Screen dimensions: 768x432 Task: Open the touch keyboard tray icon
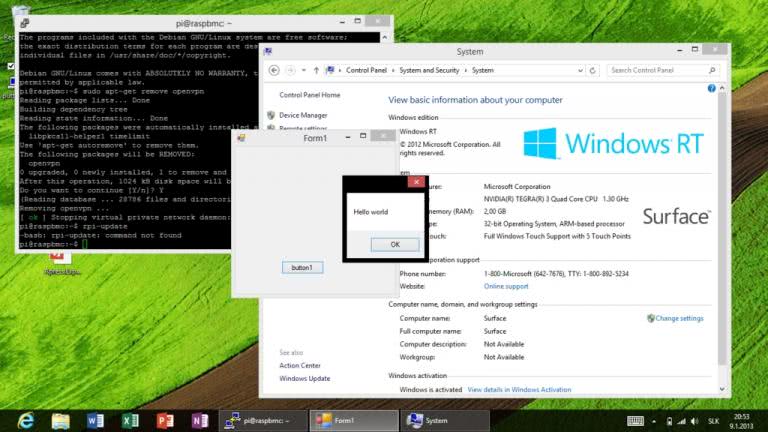tap(635, 421)
